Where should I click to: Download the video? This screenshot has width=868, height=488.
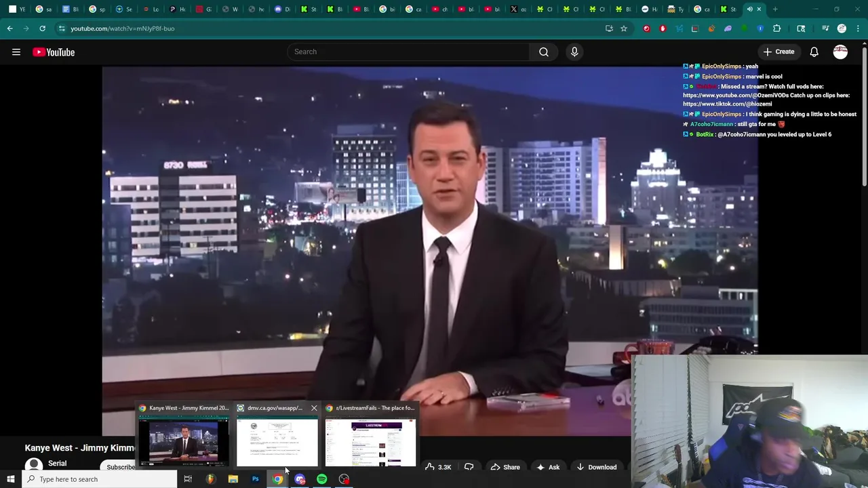(x=596, y=467)
